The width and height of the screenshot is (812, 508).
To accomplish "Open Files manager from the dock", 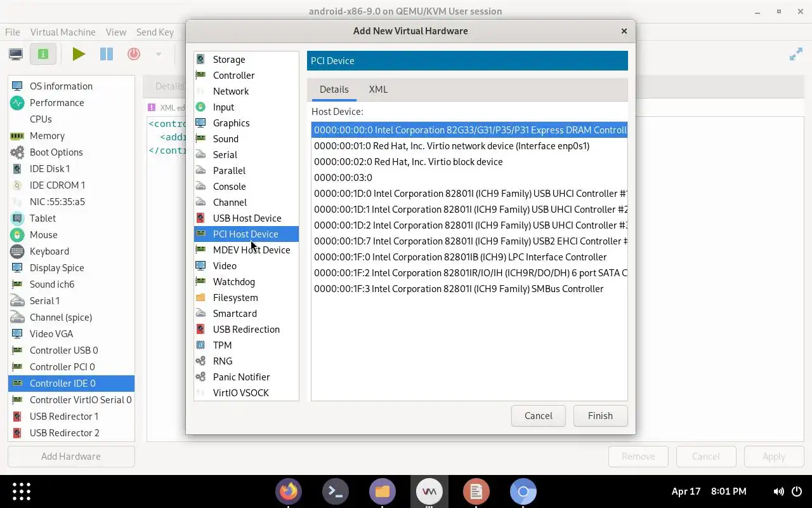I will 383,491.
